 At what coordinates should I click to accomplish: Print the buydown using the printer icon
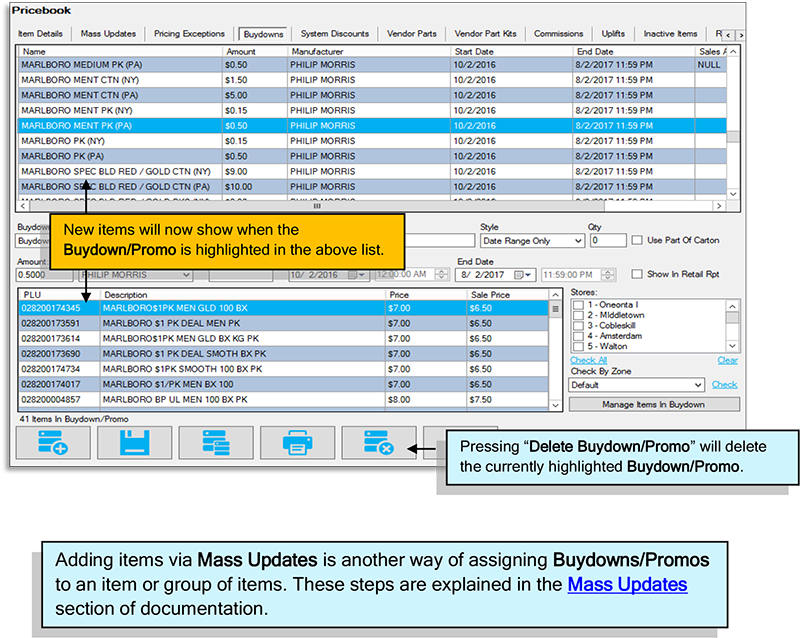[297, 443]
